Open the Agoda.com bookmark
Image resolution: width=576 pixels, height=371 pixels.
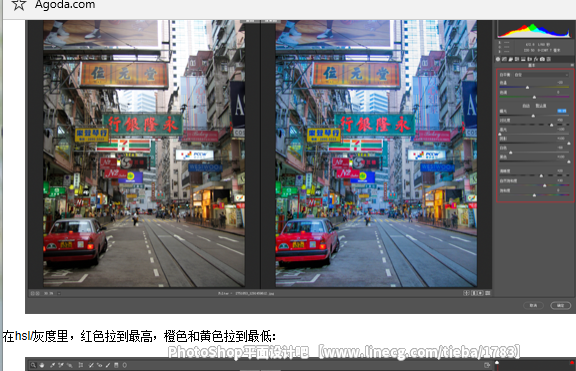[x=65, y=4]
